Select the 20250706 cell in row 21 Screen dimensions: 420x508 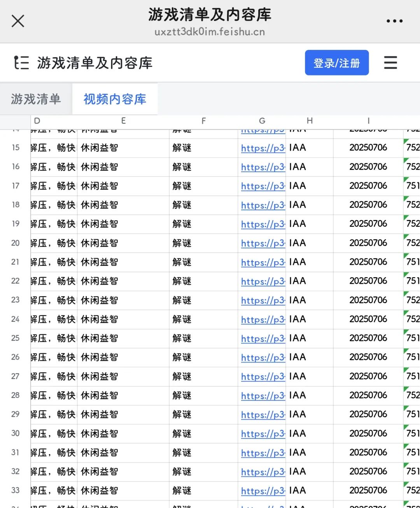point(368,262)
